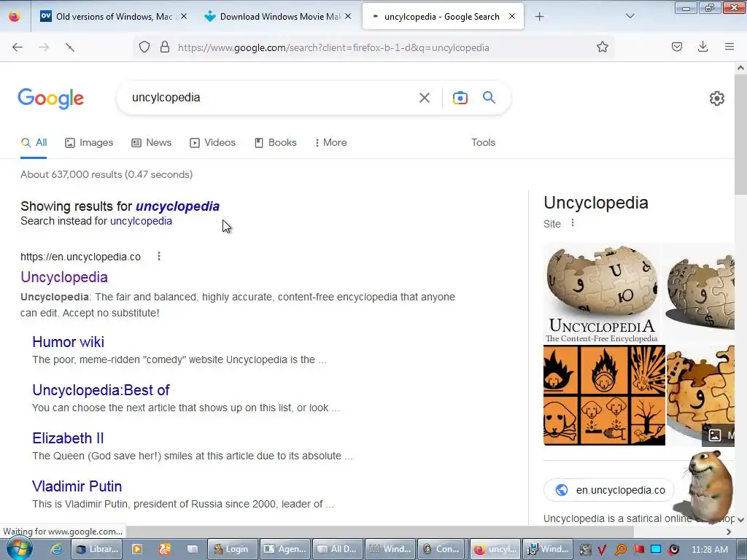747x560 pixels.
Task: Click the Windows Start orb
Action: (19, 548)
